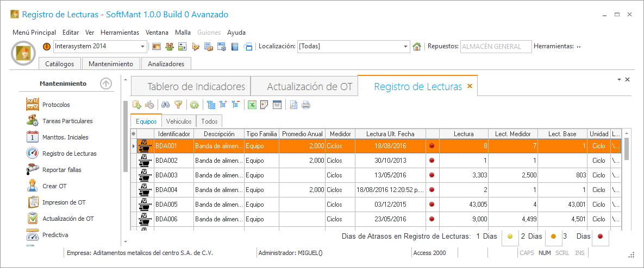The image size is (644, 268).
Task: Click the yellow 1 Dias legend swatch
Action: pyautogui.click(x=510, y=237)
